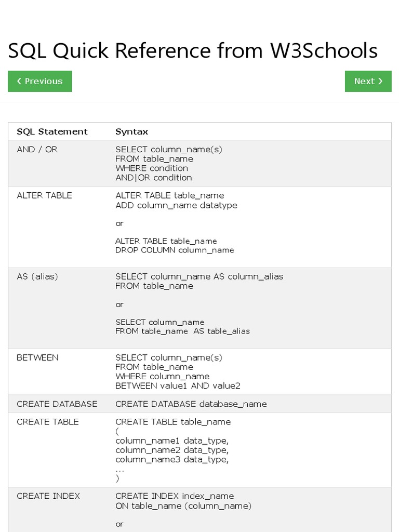Select the AS (alias) statement cell
399x532 pixels.
37,276
